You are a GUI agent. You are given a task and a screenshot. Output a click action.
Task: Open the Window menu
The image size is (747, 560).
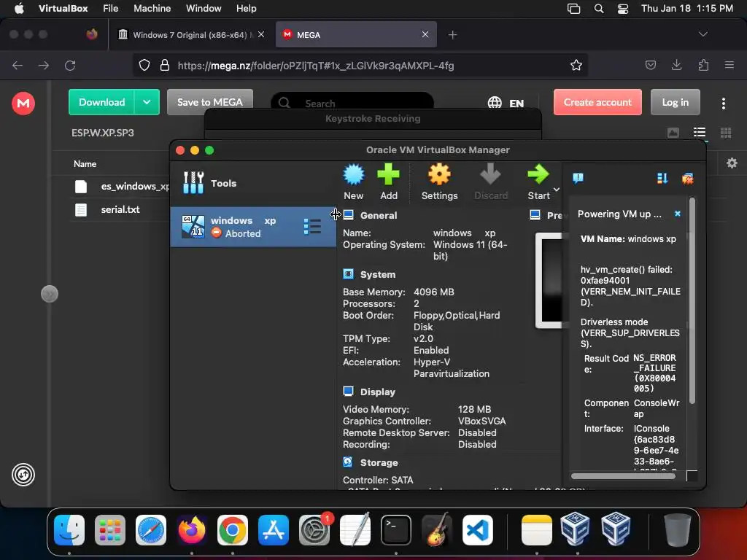[204, 9]
